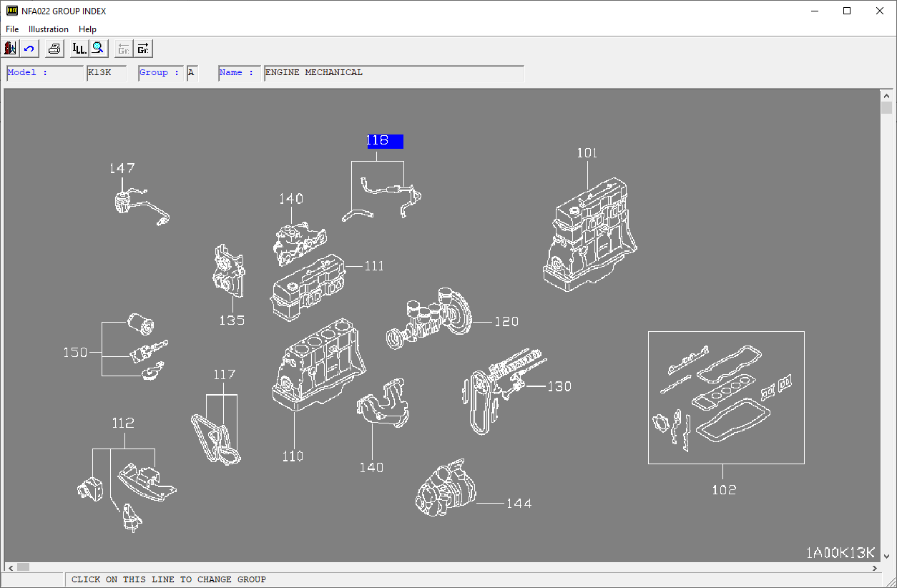Open the Help menu

[87, 29]
